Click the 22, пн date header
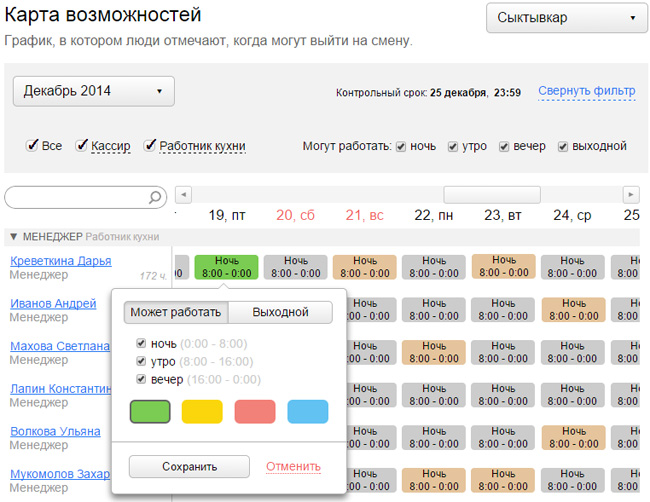 tap(434, 215)
